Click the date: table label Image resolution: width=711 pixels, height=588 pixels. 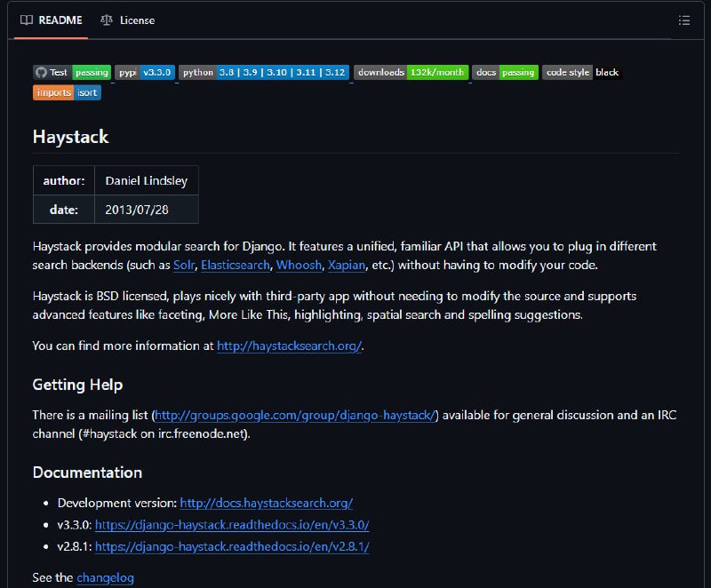(64, 210)
